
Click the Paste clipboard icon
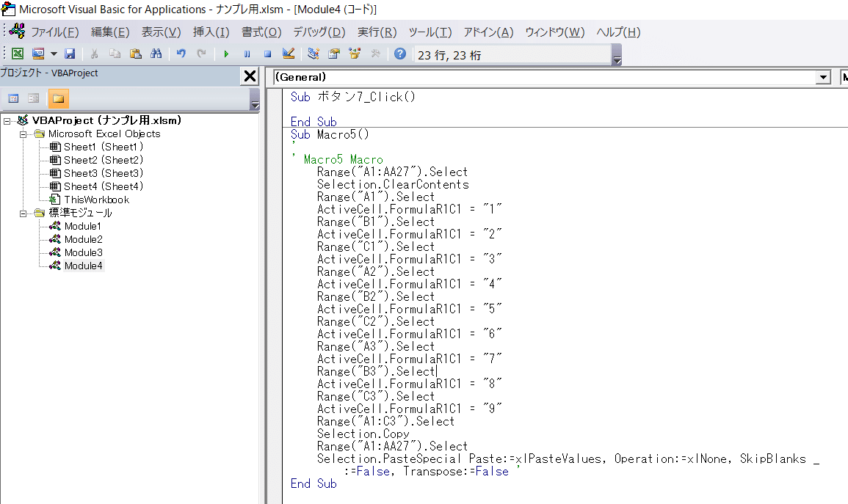pyautogui.click(x=136, y=54)
